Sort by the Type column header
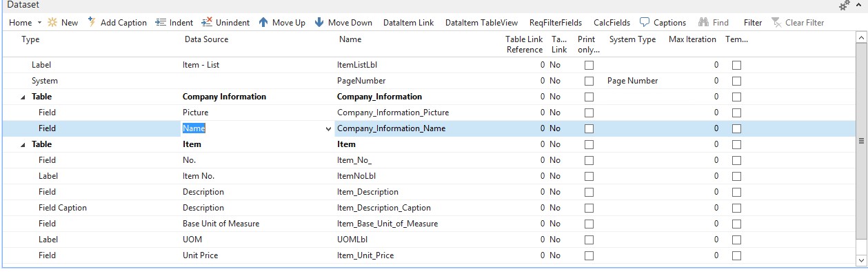Screen dimensions: 868x272 tap(30, 40)
